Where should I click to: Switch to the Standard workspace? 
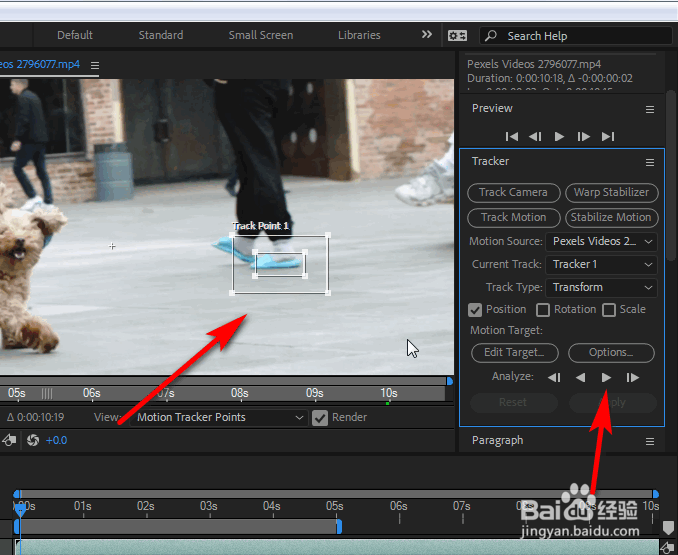coord(161,35)
